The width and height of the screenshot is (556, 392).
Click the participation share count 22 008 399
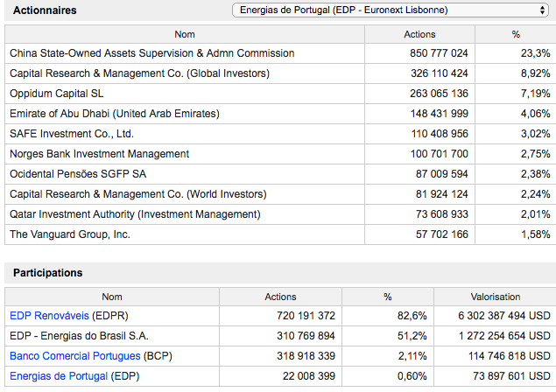point(308,376)
